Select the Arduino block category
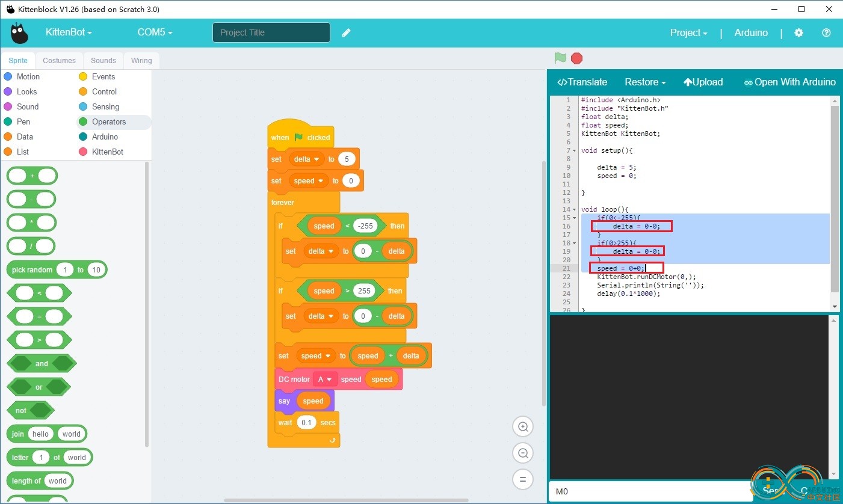Image resolution: width=843 pixels, height=504 pixels. [98, 137]
